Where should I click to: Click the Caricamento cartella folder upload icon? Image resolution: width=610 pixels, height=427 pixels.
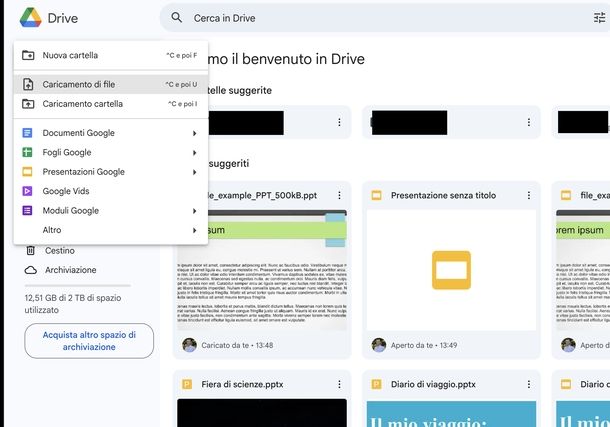click(x=28, y=104)
